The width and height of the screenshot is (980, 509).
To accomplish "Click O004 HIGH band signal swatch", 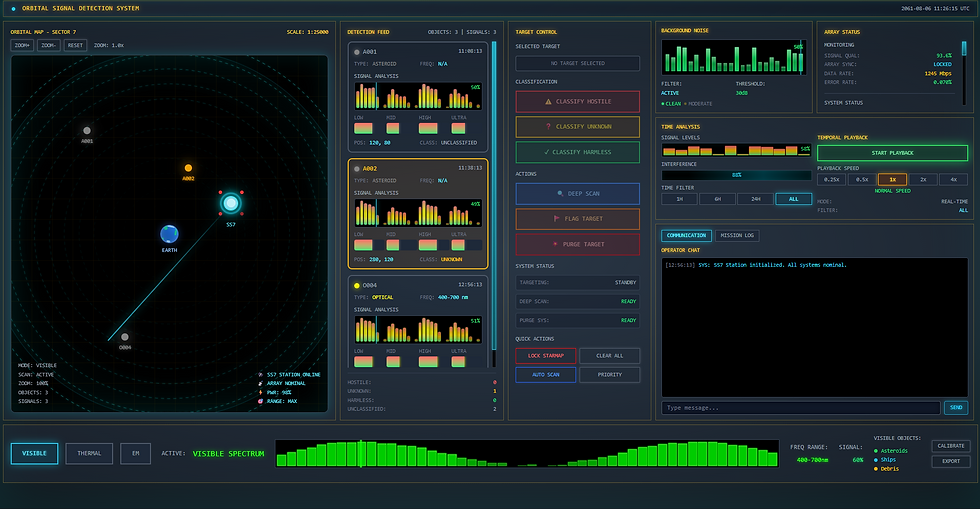I will point(428,361).
